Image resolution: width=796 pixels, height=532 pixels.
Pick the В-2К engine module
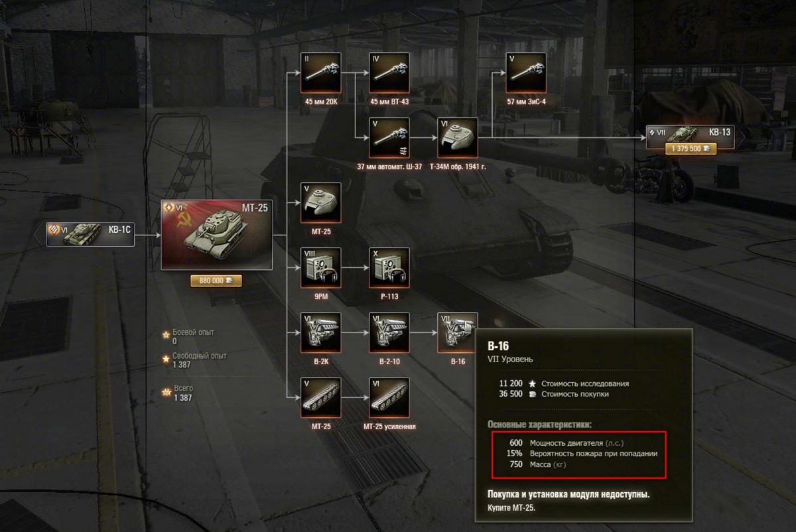[x=321, y=332]
